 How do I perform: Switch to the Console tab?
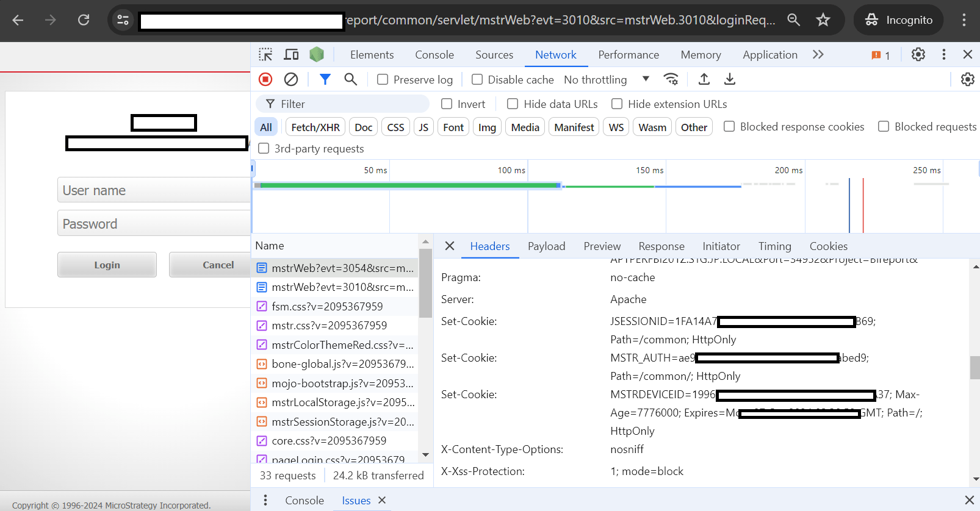pos(434,55)
